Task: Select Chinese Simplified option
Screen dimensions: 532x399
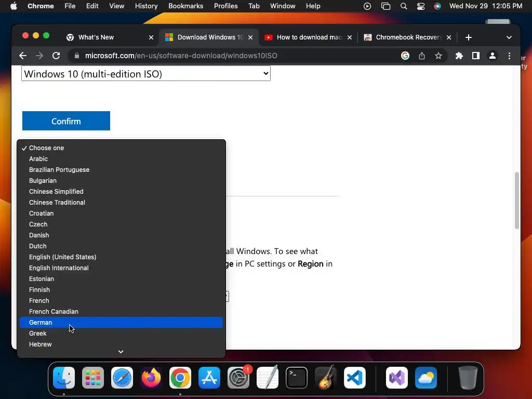Action: [x=121, y=191]
